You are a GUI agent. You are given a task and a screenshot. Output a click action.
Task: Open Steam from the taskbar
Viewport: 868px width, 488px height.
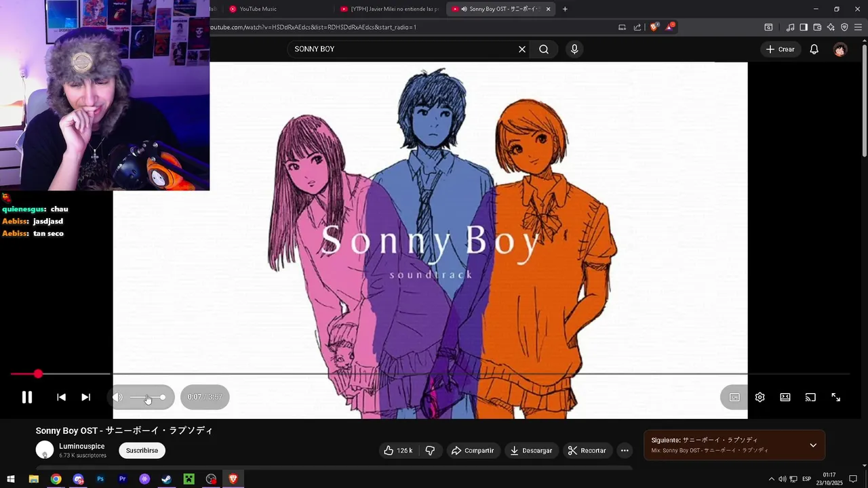pyautogui.click(x=167, y=479)
